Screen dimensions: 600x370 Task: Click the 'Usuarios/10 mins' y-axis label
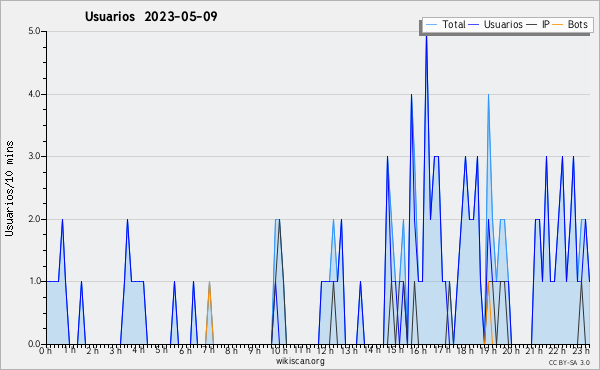9,189
